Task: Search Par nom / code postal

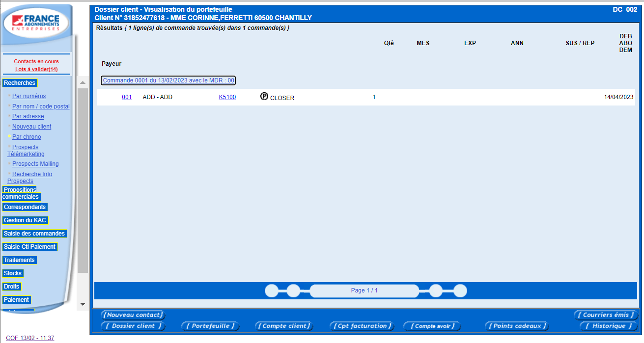Action: (x=41, y=106)
